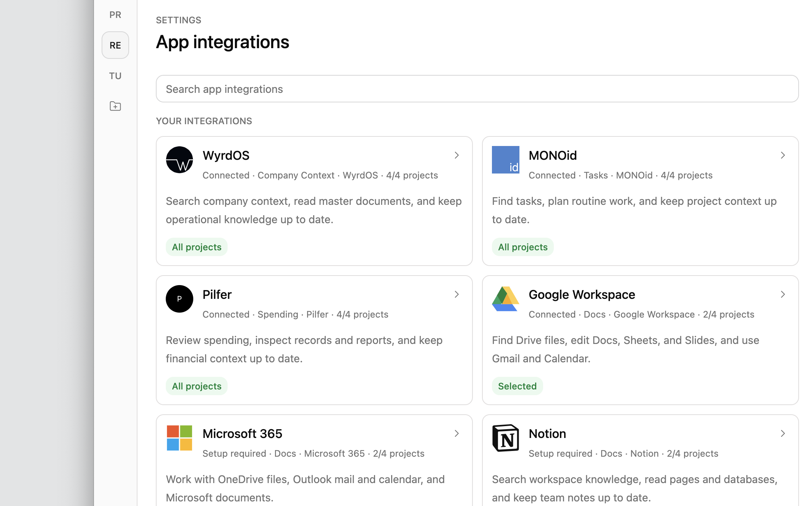Screen dimensions: 812x506
Task: Click the Google Workspace Selected badge
Action: point(518,386)
